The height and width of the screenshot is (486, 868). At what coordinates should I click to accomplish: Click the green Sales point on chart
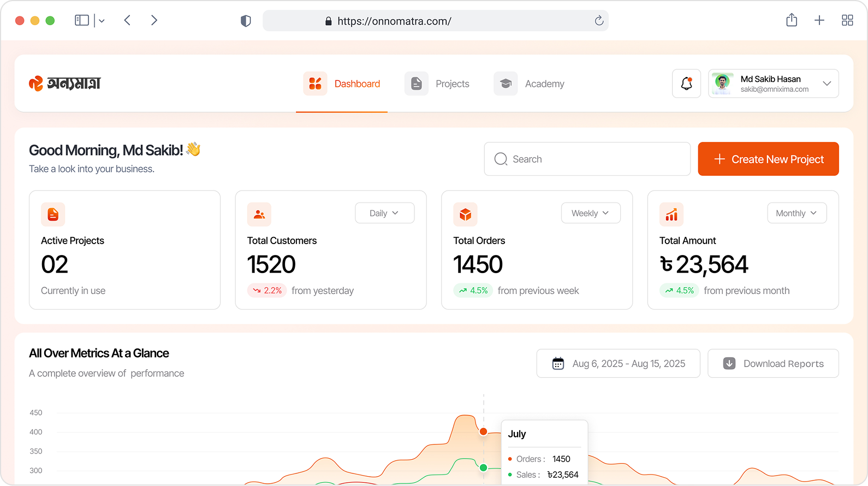pos(483,467)
